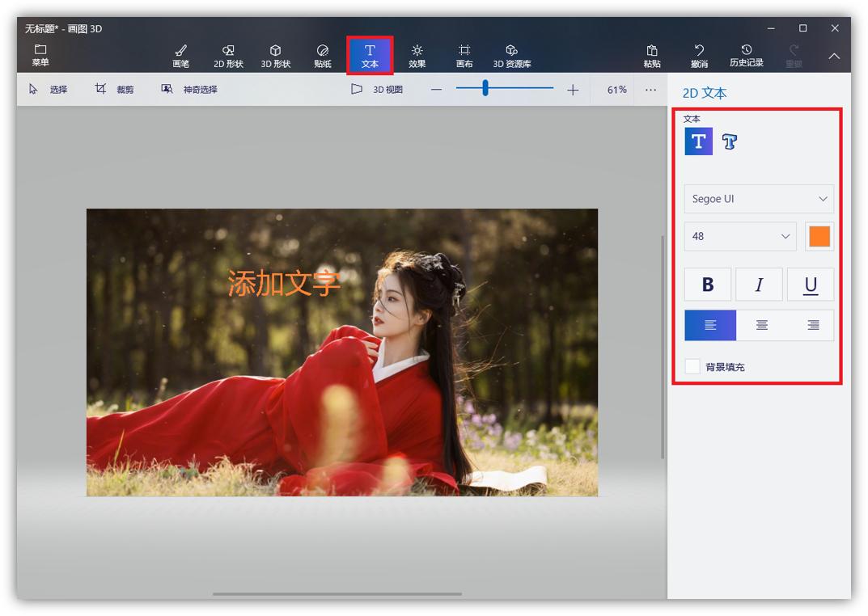Open the 3D 资源库 library
Image resolution: width=868 pixels, height=616 pixels.
coord(511,56)
